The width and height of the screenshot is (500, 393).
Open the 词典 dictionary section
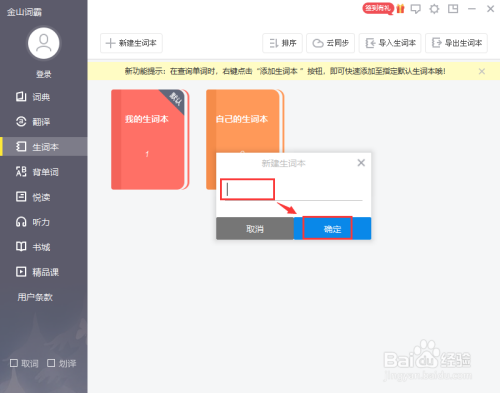point(44,97)
